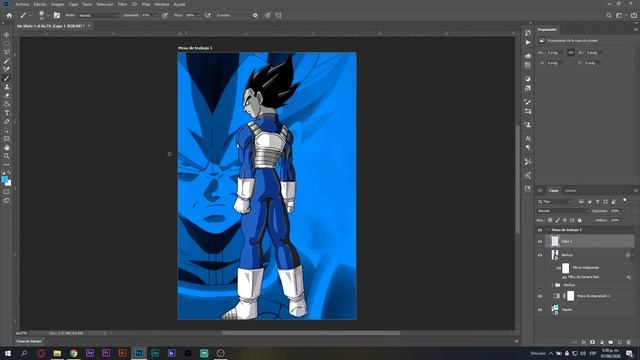This screenshot has width=640, height=360.
Task: Collapse artboard Mesa de trabajo 1
Action: 547,230
